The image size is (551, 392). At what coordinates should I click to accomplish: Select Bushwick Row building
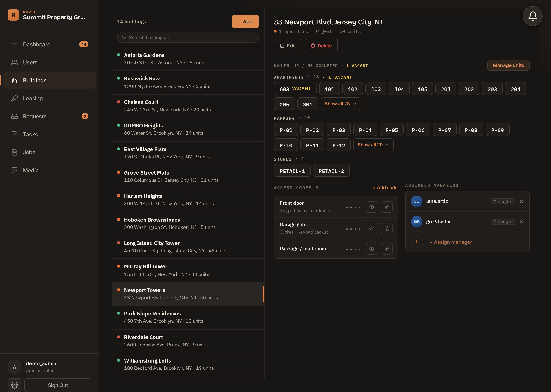[x=188, y=82]
